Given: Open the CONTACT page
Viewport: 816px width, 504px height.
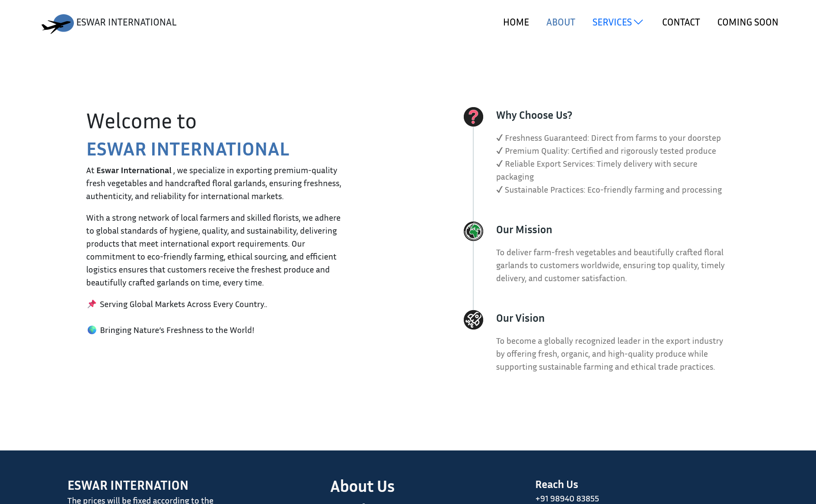Looking at the screenshot, I should coord(681,22).
